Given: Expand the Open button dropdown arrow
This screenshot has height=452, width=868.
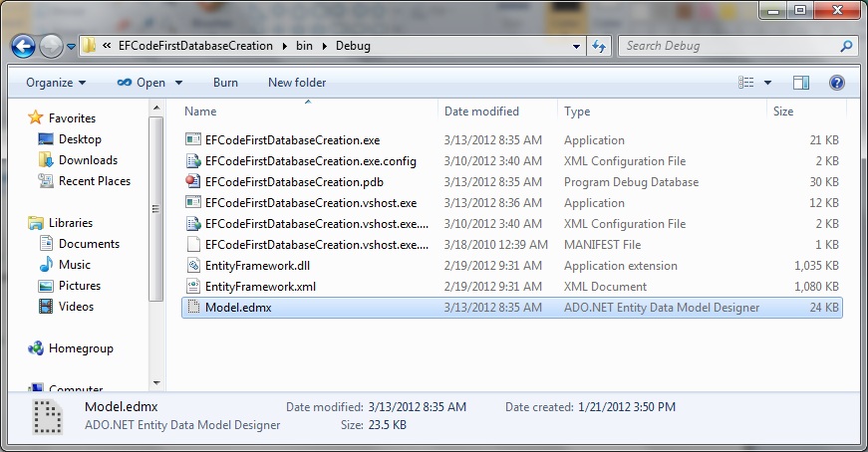Looking at the screenshot, I should pyautogui.click(x=178, y=83).
